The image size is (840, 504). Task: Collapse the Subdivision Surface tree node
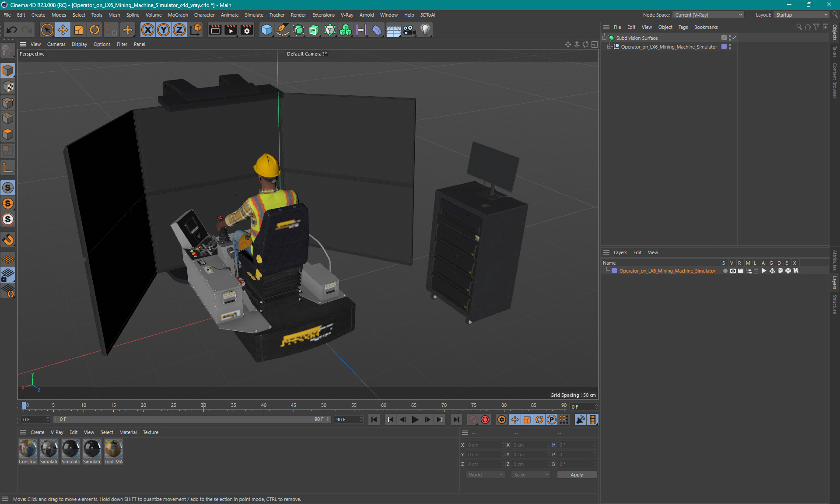(605, 38)
